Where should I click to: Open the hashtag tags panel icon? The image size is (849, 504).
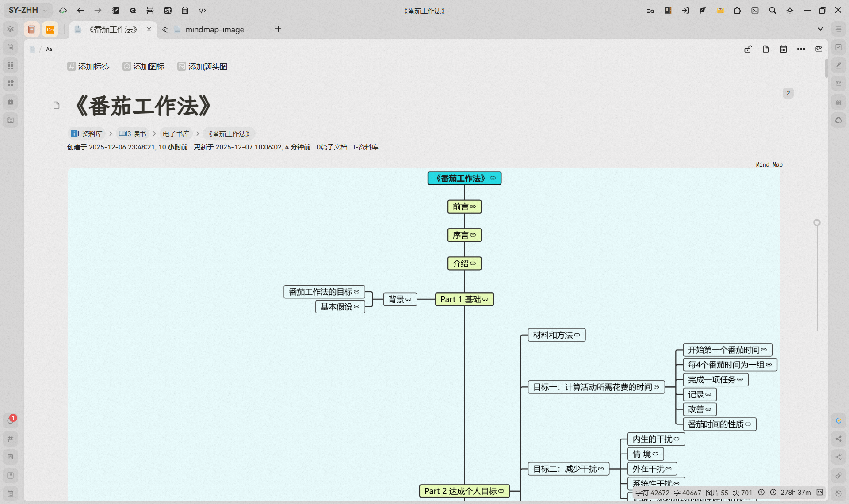11,439
